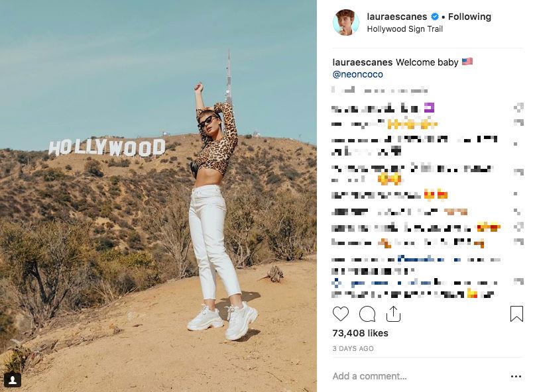
Task: Open lauraescanes username in header
Action: [x=397, y=17]
